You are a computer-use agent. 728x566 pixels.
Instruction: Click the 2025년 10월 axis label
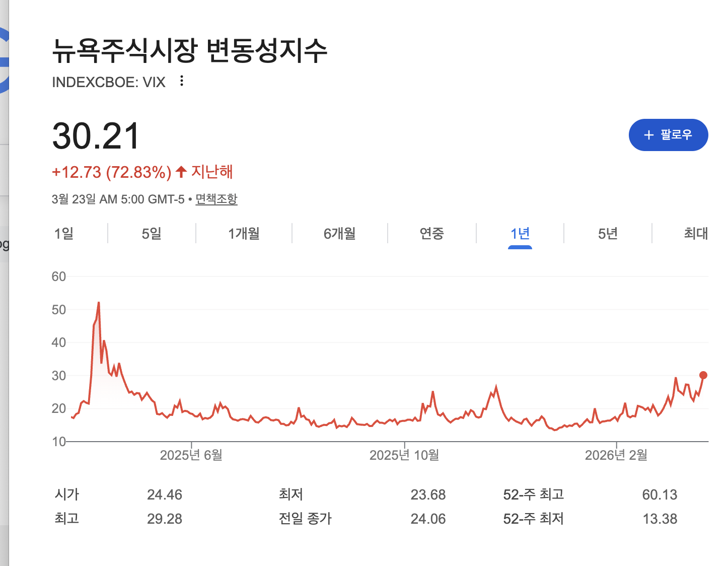(x=404, y=455)
